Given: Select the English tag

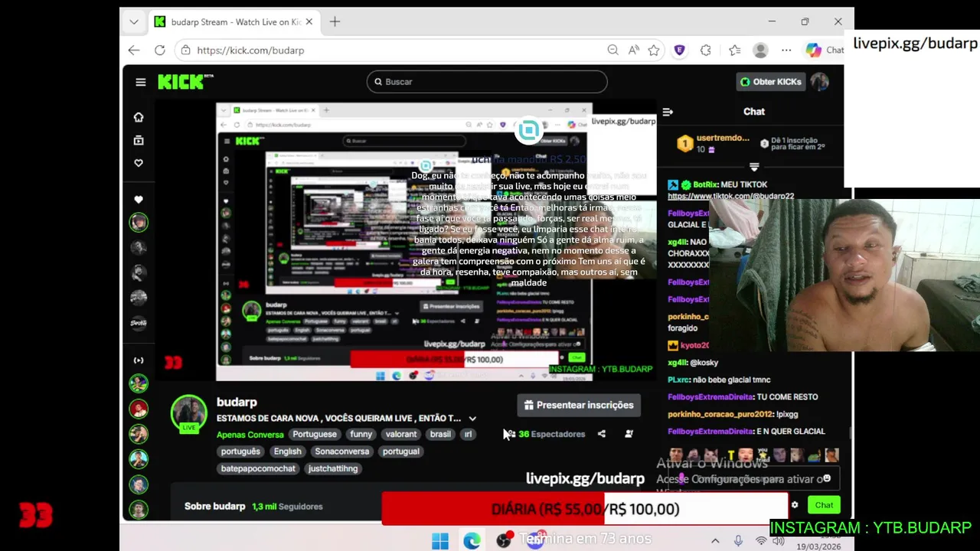Looking at the screenshot, I should [x=288, y=452].
